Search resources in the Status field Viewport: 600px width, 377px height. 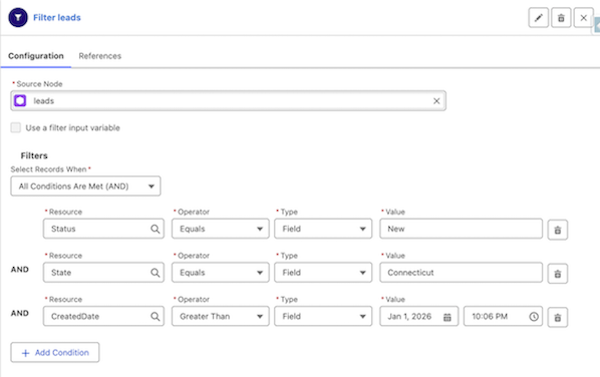point(155,229)
